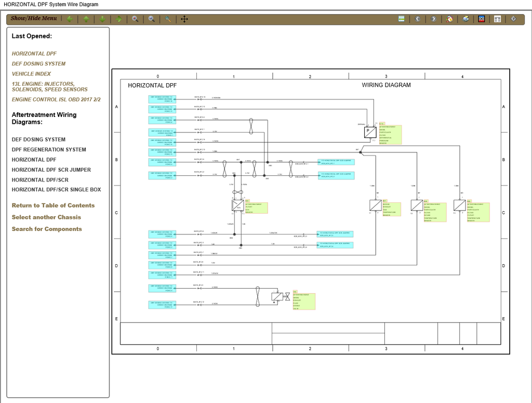Screen dimensions: 532x403
Task: Click the WIRING DIAGRAM heading text
Action: [x=386, y=85]
